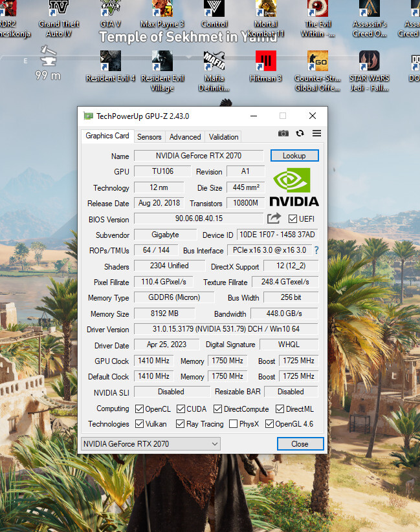The height and width of the screenshot is (532, 420).
Task: Click the ROPs/TMUs value 64 / 144
Action: [156, 250]
